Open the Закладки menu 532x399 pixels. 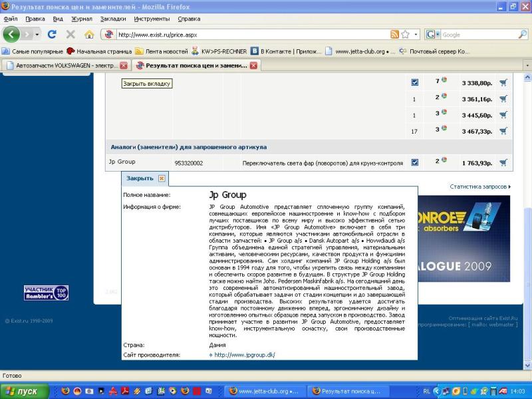point(113,19)
